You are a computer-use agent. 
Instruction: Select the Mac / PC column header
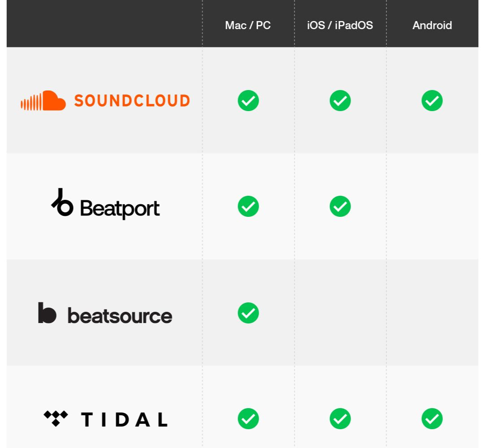point(248,26)
